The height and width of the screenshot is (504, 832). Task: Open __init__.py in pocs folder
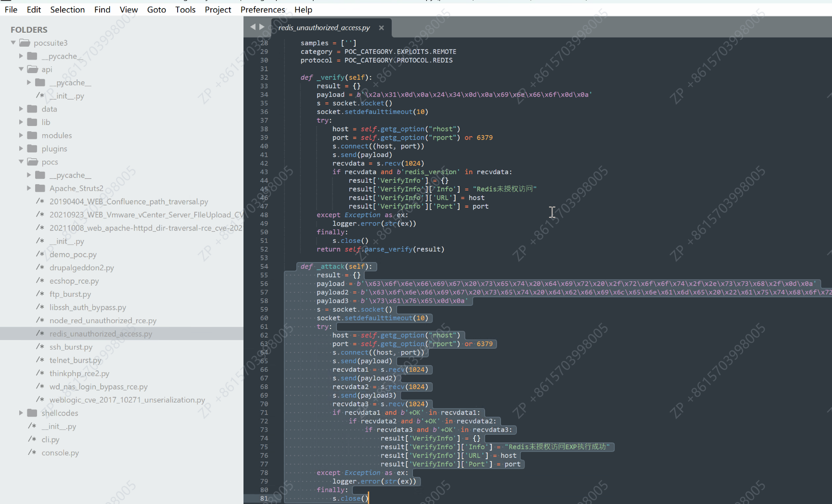[67, 241]
